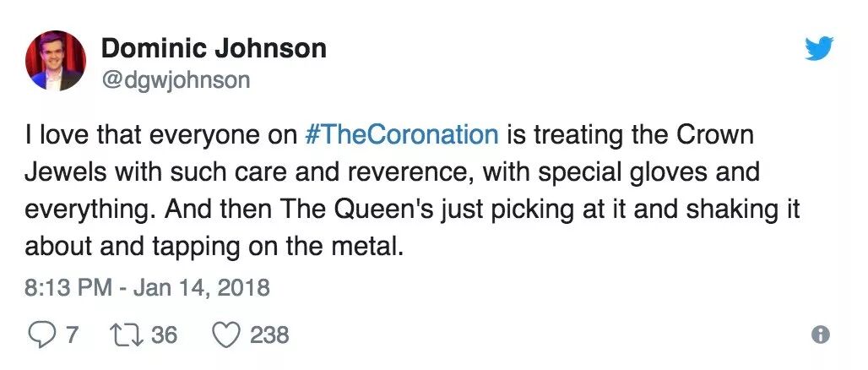Click the line 'Jewels with such care and reverence'
The image size is (868, 370).
[x=392, y=172]
